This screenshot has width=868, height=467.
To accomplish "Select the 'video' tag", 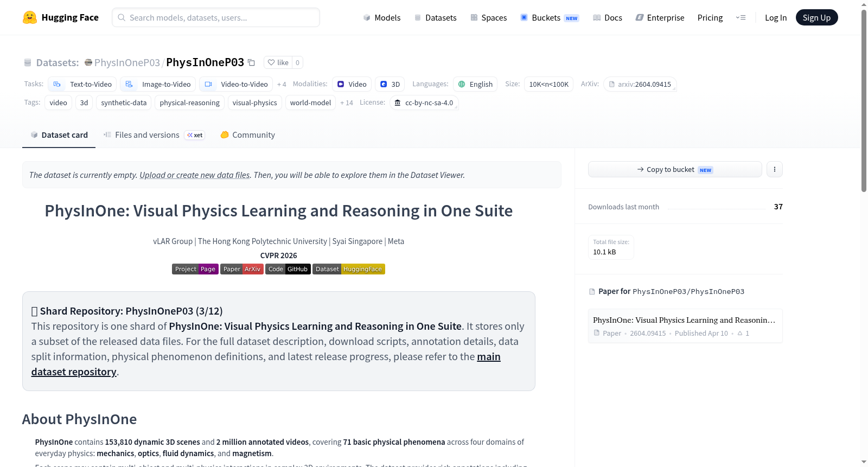I will coord(58,103).
